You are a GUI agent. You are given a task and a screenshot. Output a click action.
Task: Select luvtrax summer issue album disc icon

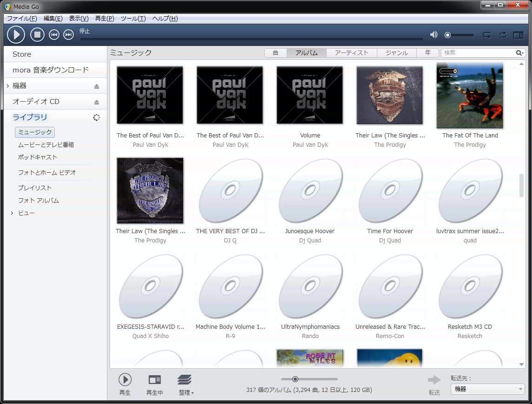point(470,191)
